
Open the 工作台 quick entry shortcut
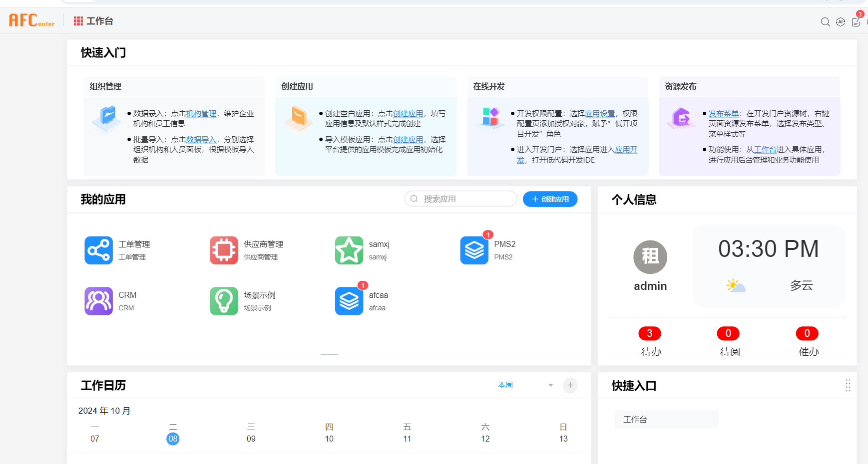coord(666,420)
